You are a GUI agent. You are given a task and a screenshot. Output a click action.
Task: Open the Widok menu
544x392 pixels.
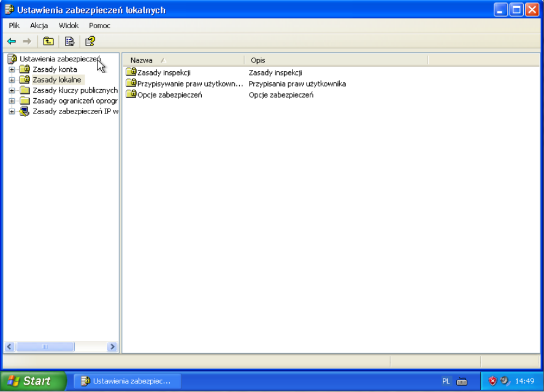coord(69,26)
